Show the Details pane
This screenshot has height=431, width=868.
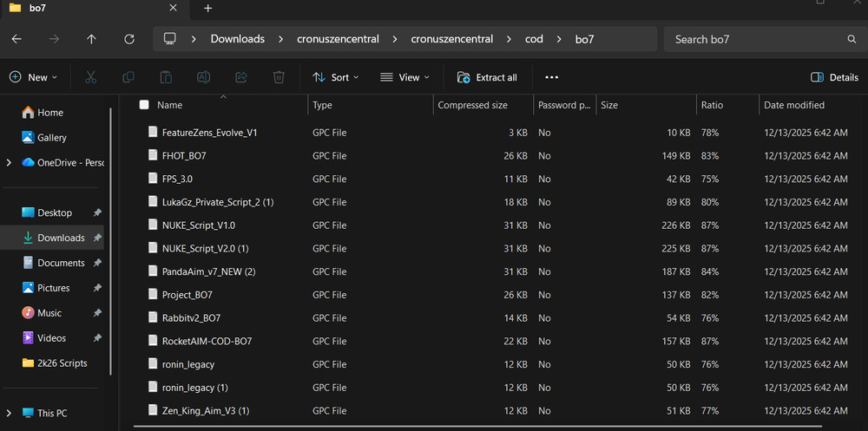834,77
